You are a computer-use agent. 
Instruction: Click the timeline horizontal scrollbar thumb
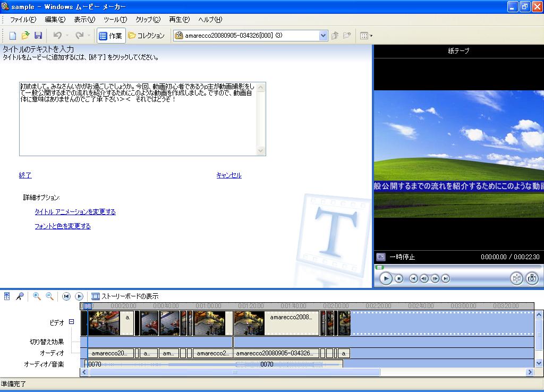(x=235, y=372)
